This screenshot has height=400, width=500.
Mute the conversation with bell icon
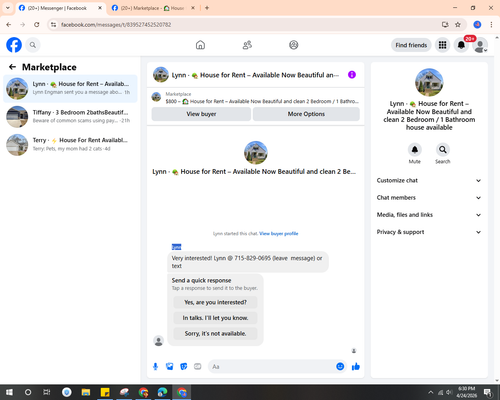tap(415, 150)
